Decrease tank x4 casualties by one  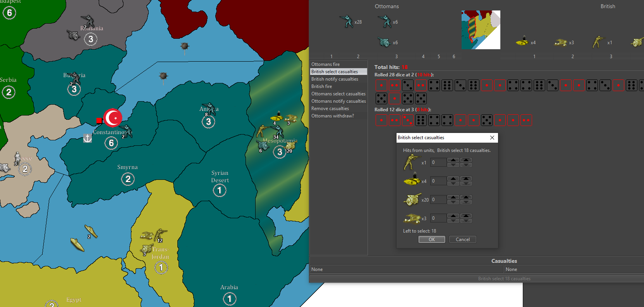453,183
